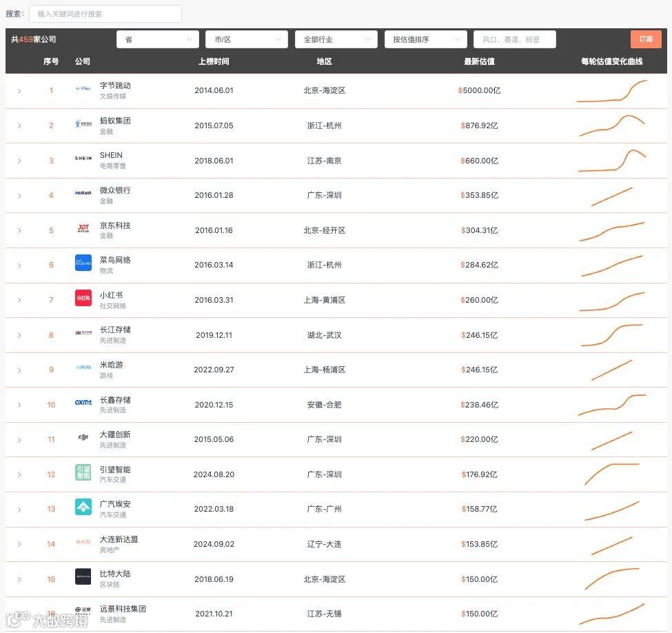Click the 长江存储 company logo

coord(83,332)
